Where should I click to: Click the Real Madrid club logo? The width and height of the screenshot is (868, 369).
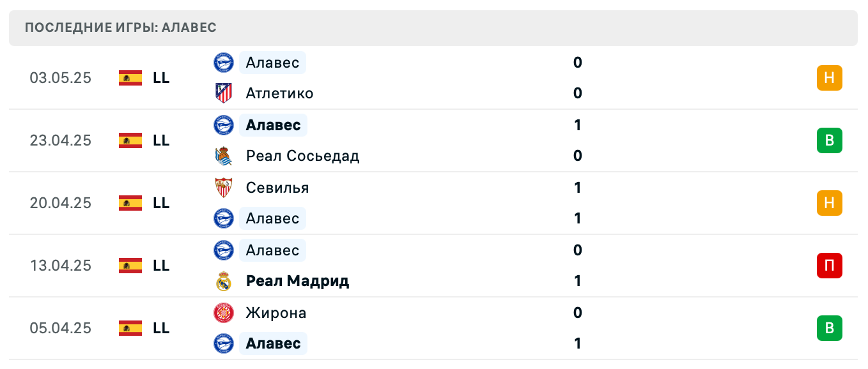[x=223, y=281]
